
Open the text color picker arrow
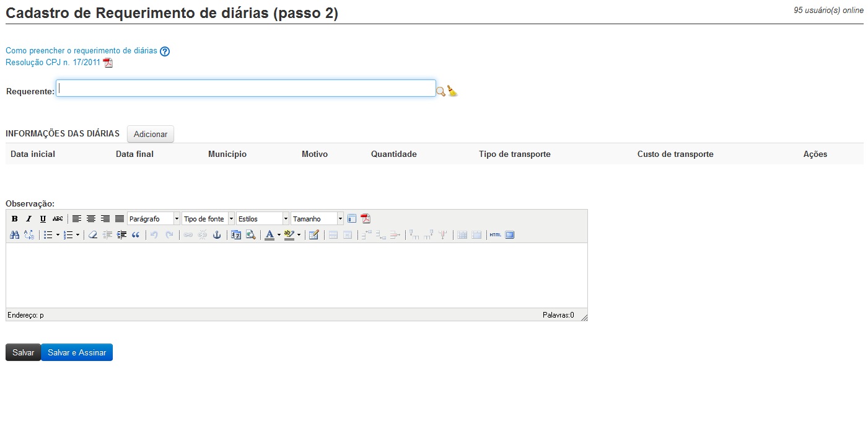pos(279,235)
